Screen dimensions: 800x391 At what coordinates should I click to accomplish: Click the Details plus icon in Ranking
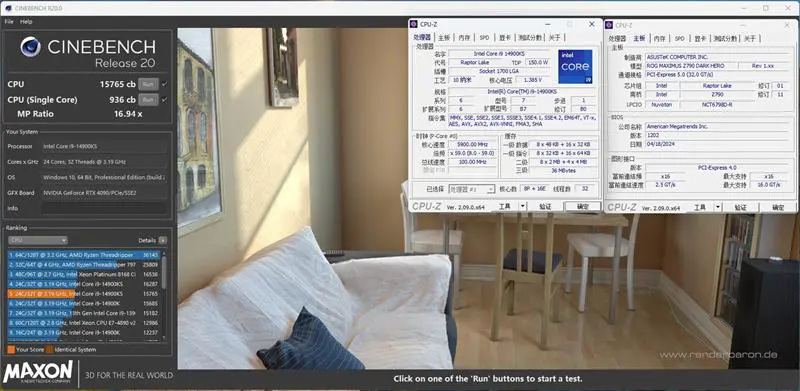(x=163, y=240)
